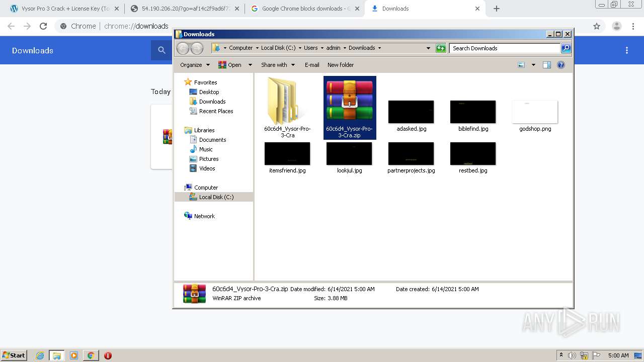Open the Organize dropdown menu

pyautogui.click(x=195, y=65)
